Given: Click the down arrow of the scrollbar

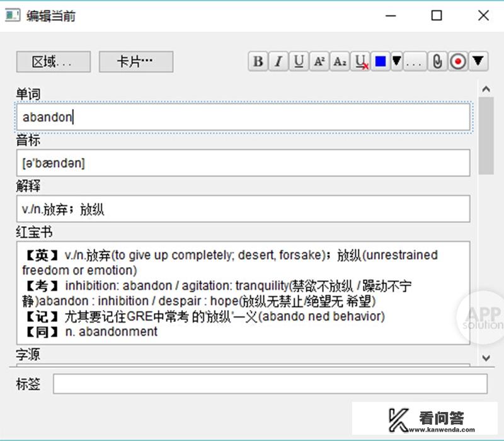Looking at the screenshot, I should pos(486,357).
